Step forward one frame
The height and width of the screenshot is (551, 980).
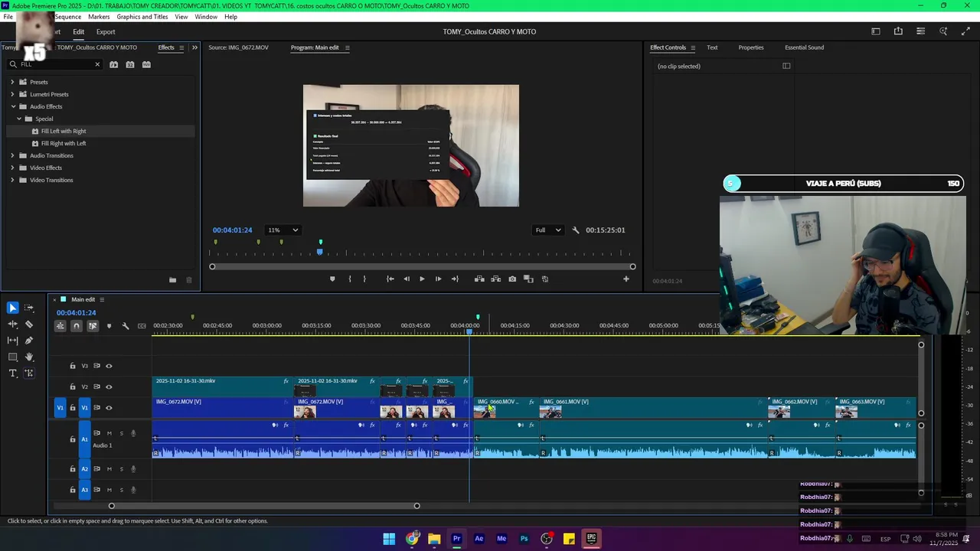click(438, 279)
